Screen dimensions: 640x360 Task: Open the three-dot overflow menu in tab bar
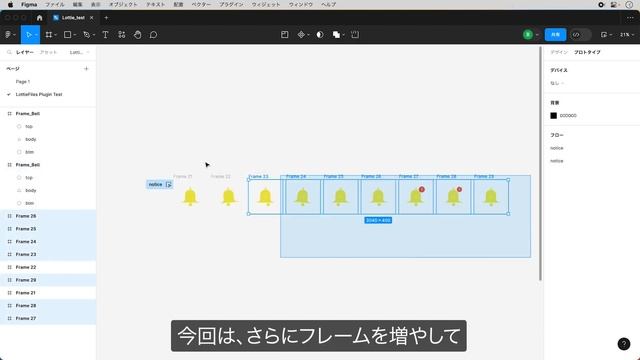click(630, 18)
